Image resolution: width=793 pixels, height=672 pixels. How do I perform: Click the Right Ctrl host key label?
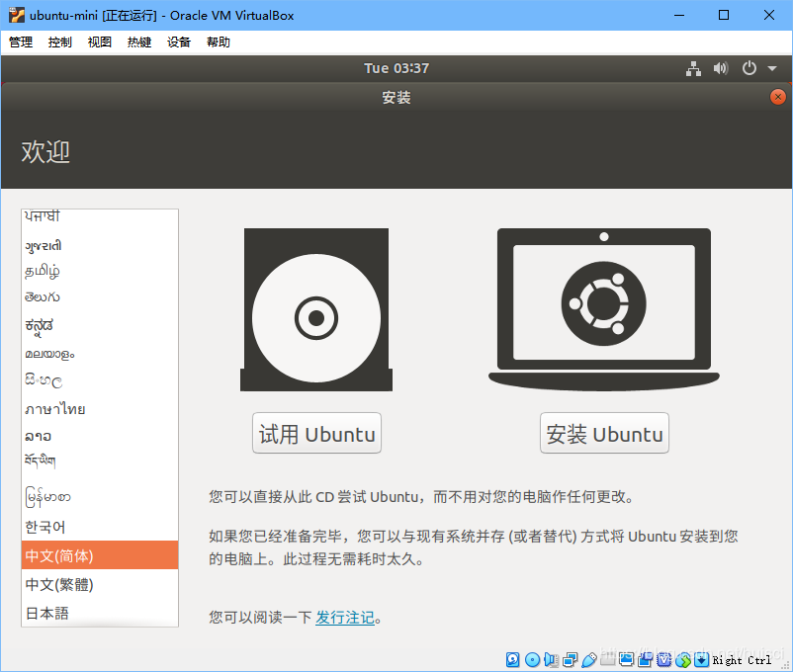point(742,660)
